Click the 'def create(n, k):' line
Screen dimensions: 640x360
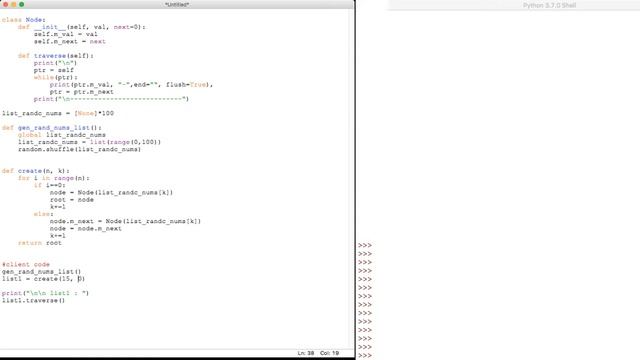tap(36, 171)
